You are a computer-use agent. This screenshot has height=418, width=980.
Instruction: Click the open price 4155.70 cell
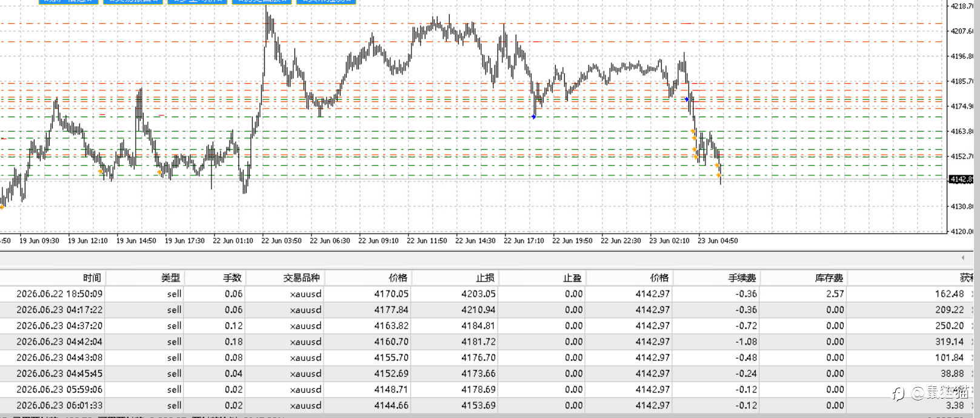click(x=391, y=357)
